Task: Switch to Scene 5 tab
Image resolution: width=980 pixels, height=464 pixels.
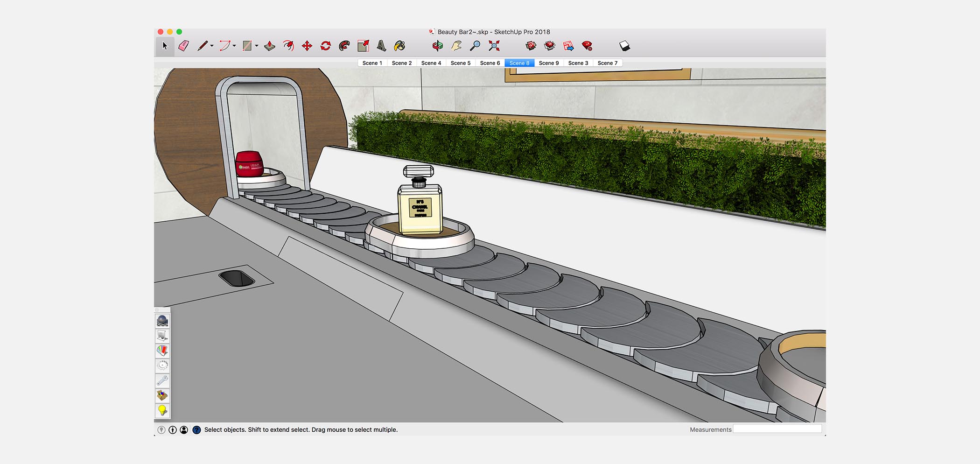Action: [x=461, y=63]
